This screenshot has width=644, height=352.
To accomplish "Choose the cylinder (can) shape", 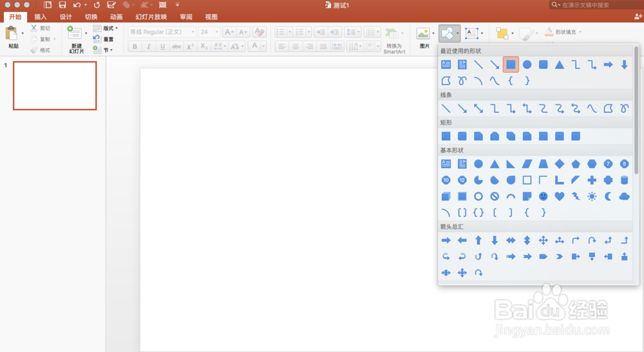I will [x=624, y=180].
